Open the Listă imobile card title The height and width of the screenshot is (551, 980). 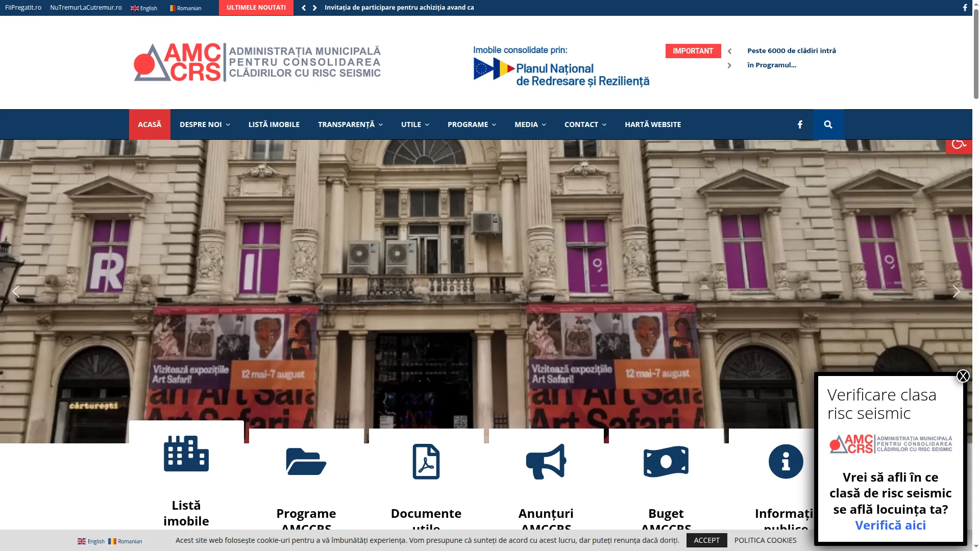pyautogui.click(x=186, y=513)
